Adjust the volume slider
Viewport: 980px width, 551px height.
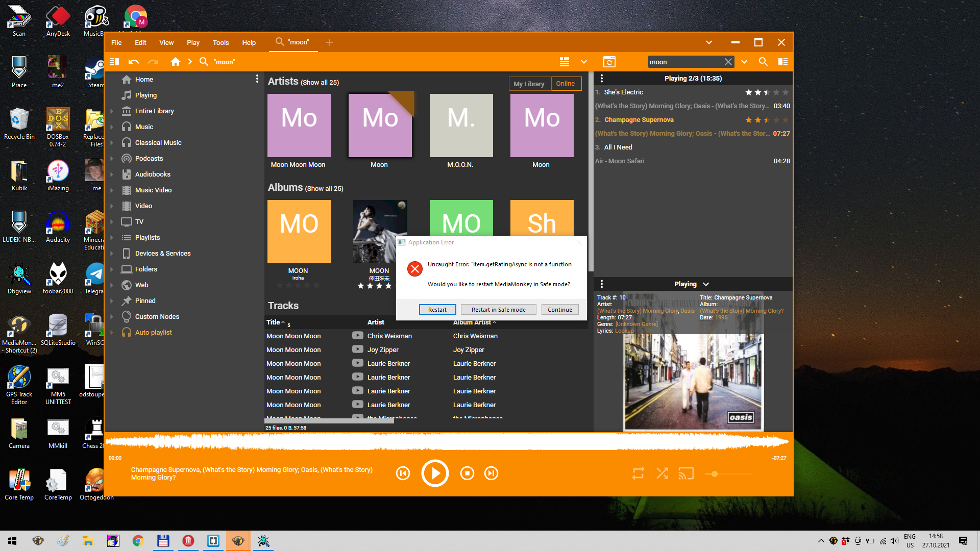click(x=715, y=474)
